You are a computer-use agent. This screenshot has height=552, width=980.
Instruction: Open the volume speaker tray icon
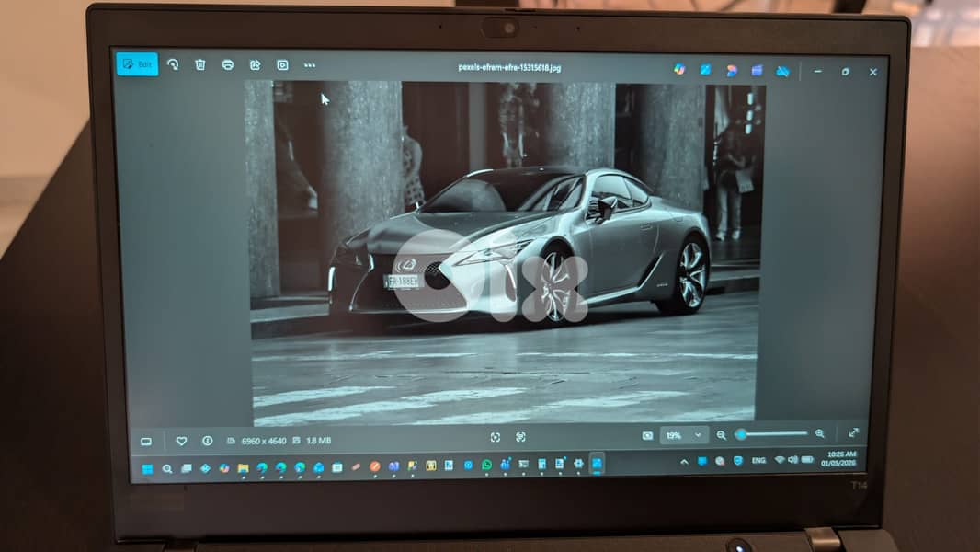[x=792, y=460]
